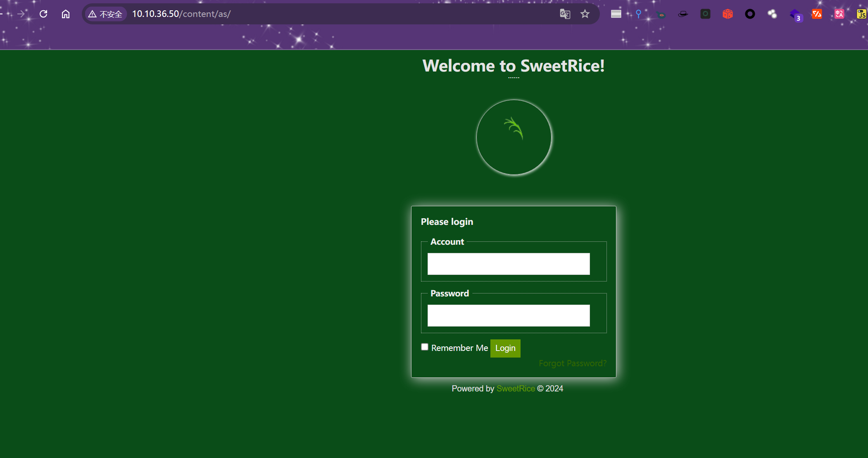The height and width of the screenshot is (458, 868).
Task: Reload the page with the refresh icon
Action: click(43, 14)
